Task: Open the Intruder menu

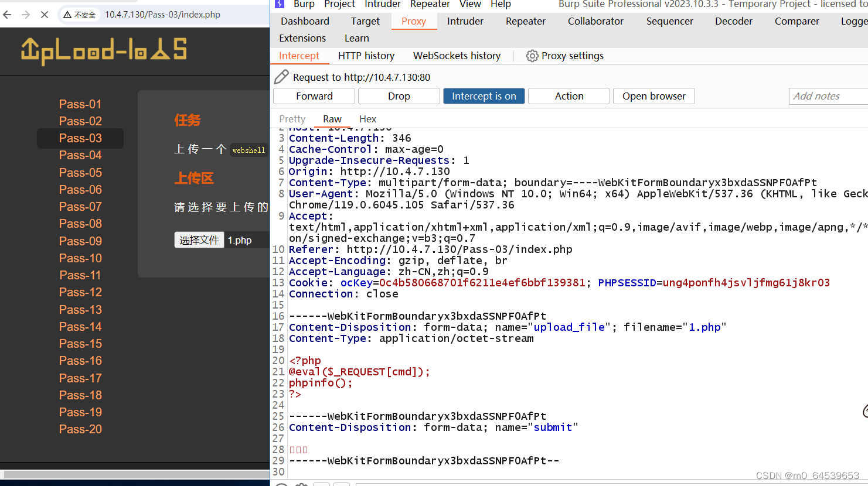Action: (x=383, y=4)
